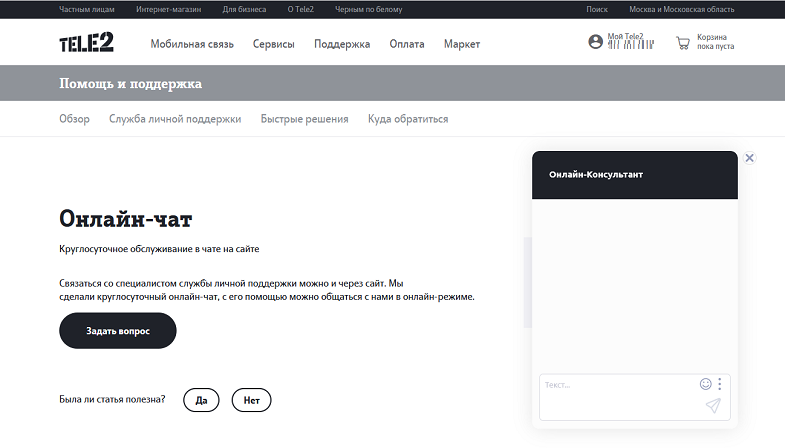
Task: Open Сервисы menu
Action: [273, 44]
